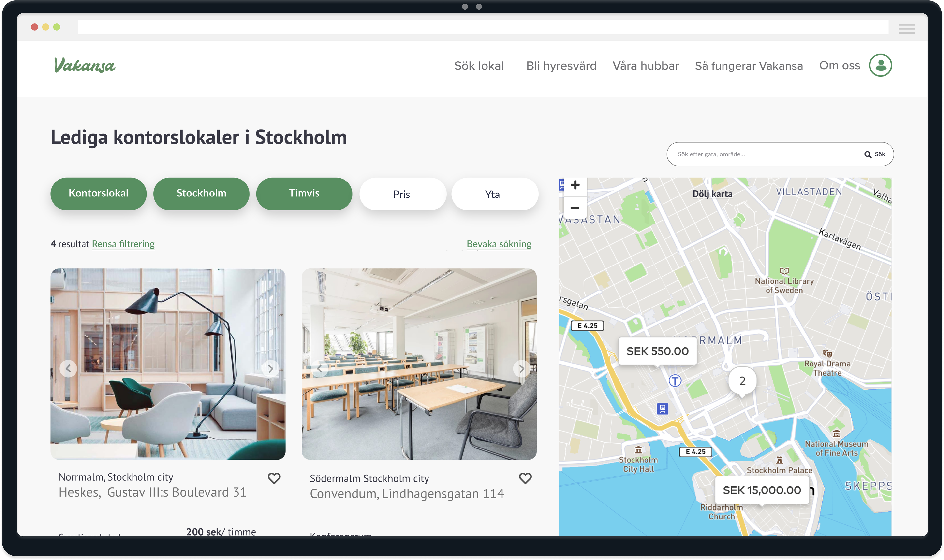This screenshot has width=944, height=560.
Task: Click the green window maximize dot
Action: point(57,27)
